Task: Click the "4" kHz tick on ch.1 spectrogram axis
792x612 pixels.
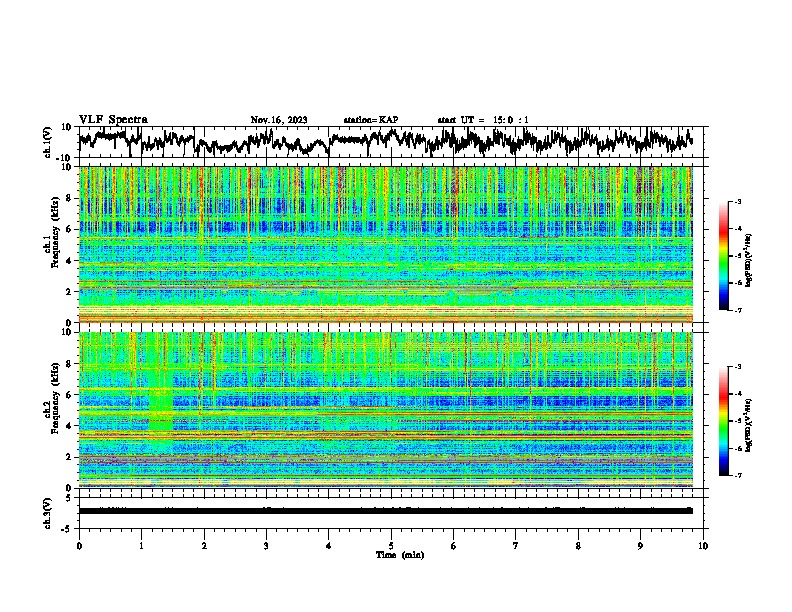Action: pos(70,261)
